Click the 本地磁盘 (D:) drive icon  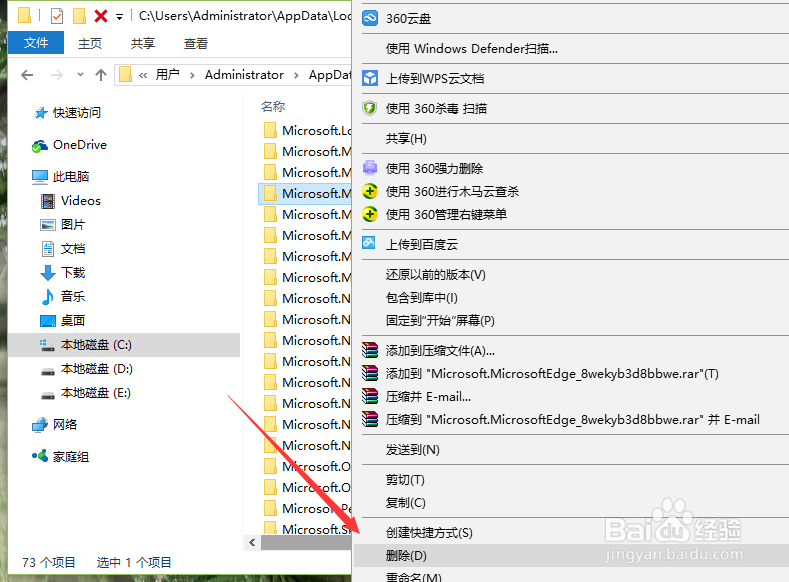pos(48,370)
